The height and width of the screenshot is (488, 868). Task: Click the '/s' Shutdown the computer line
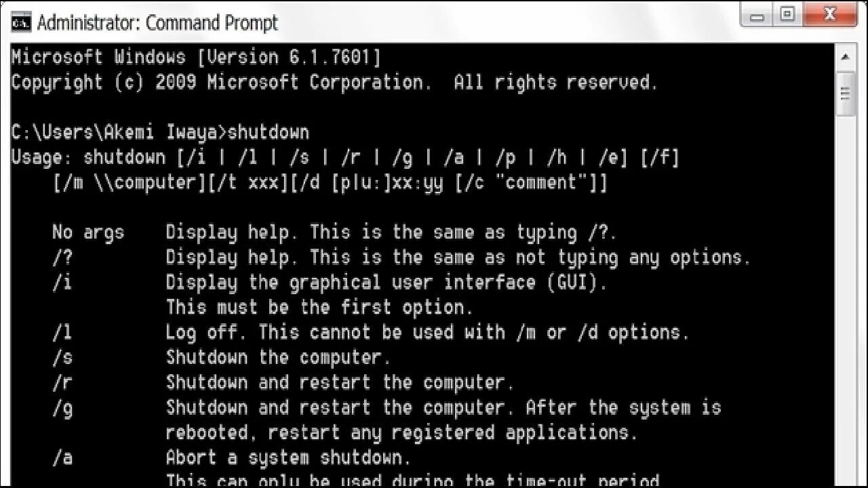pos(221,358)
